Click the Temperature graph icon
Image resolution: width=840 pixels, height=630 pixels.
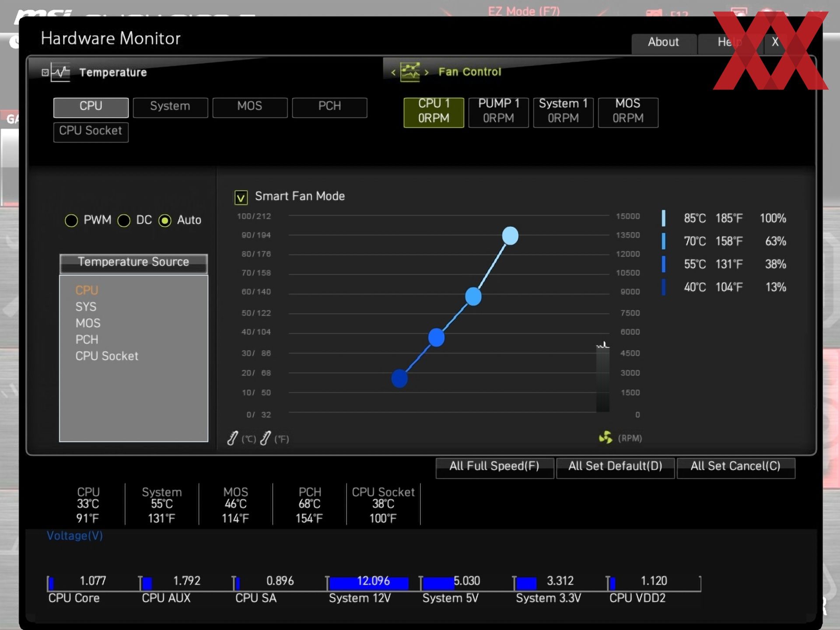60,72
